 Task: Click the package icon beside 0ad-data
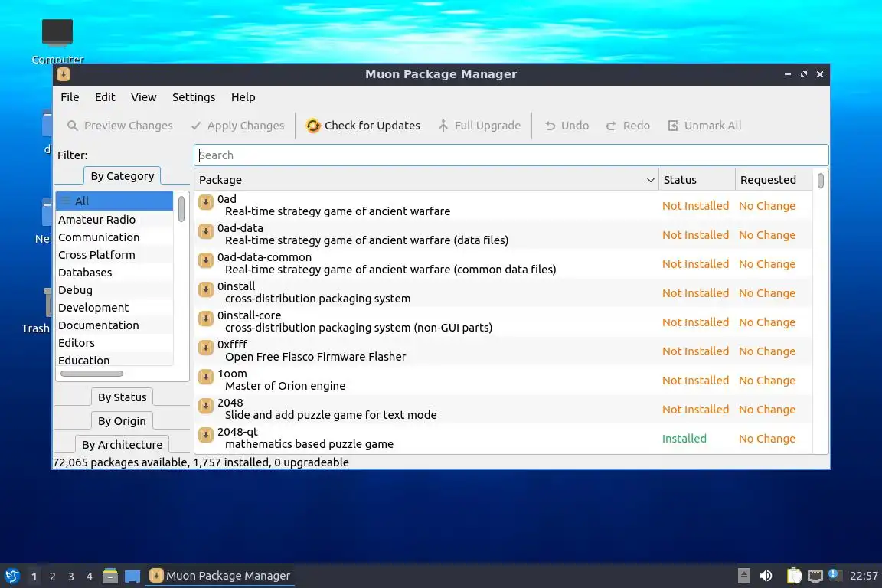[x=206, y=231]
